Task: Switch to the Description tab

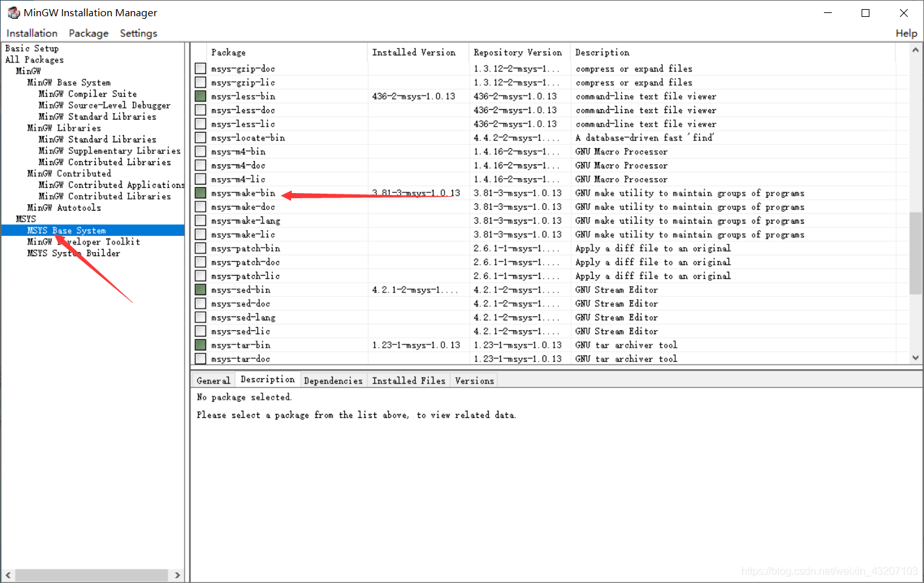Action: coord(268,380)
